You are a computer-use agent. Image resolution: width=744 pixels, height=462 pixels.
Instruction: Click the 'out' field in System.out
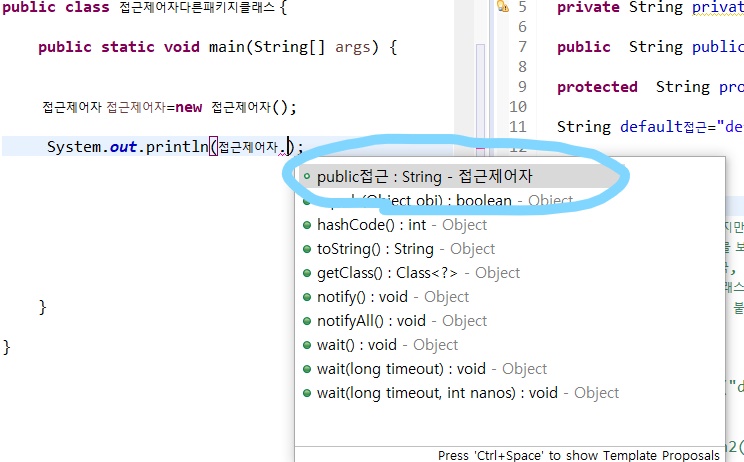pyautogui.click(x=123, y=147)
